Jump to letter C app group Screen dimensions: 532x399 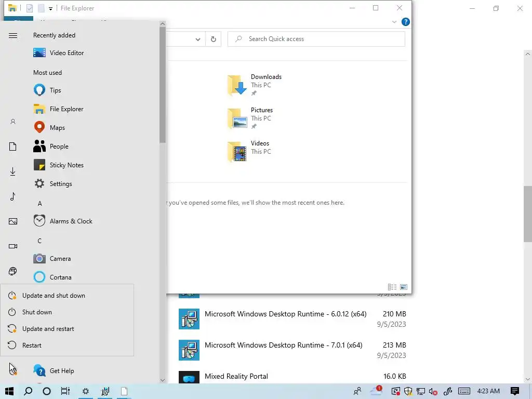coord(39,241)
